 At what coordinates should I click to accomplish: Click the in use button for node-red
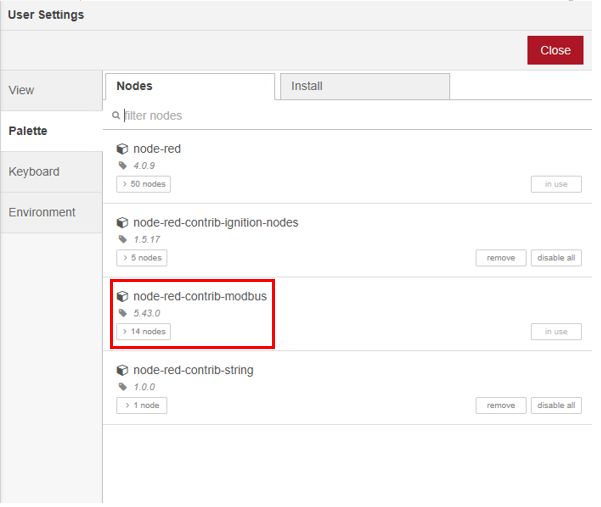click(556, 184)
